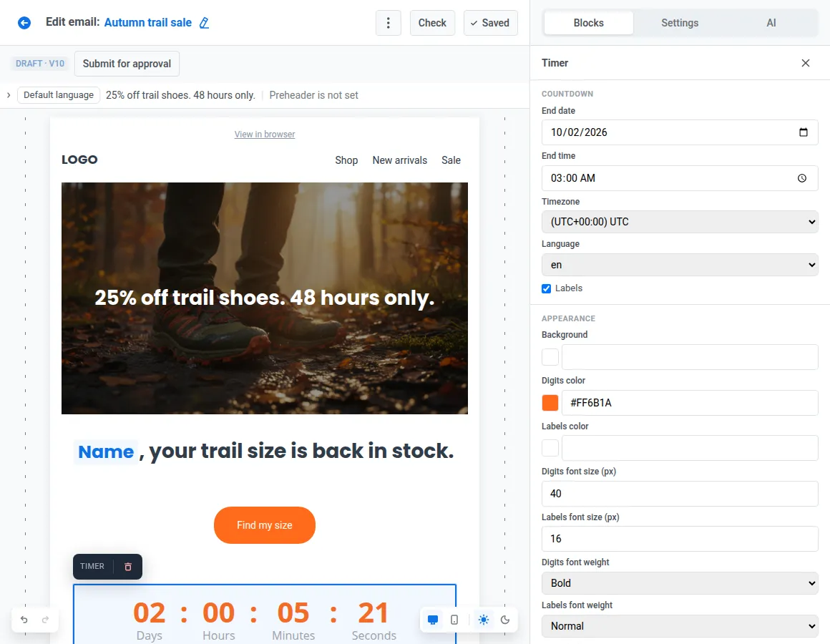
Task: Click the Sale navigation link
Action: (x=451, y=160)
